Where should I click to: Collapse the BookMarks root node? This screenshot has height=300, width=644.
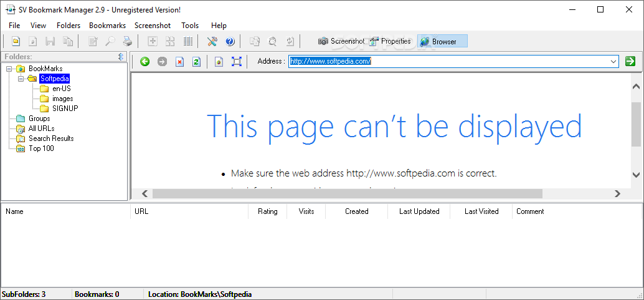(9, 69)
